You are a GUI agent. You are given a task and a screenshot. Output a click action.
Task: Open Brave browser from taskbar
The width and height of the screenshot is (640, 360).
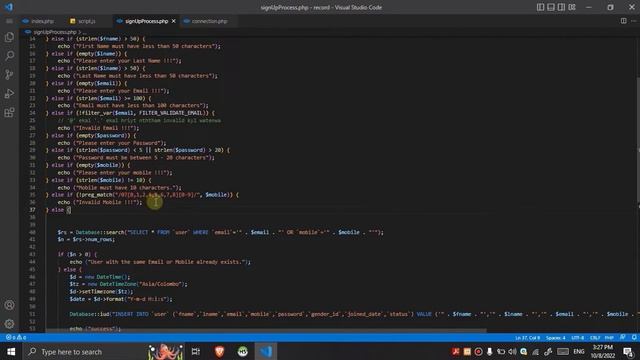pos(219,351)
